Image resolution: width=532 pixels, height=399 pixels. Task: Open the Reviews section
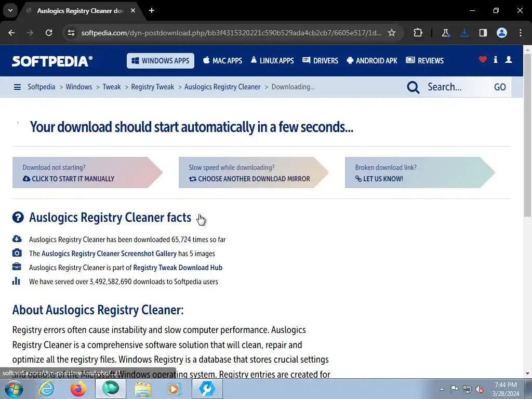[425, 61]
